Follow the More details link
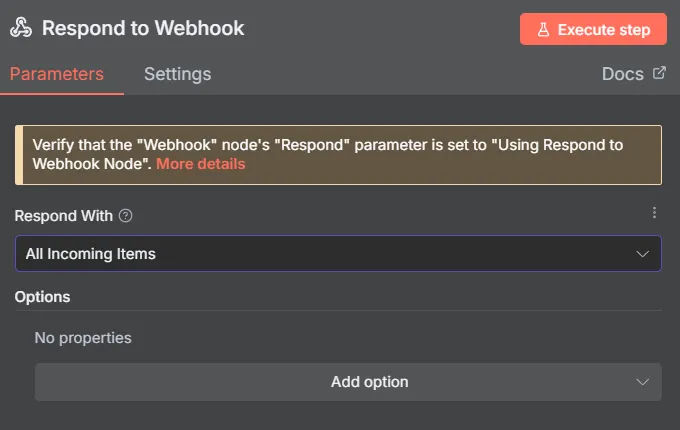The width and height of the screenshot is (680, 430). click(200, 164)
